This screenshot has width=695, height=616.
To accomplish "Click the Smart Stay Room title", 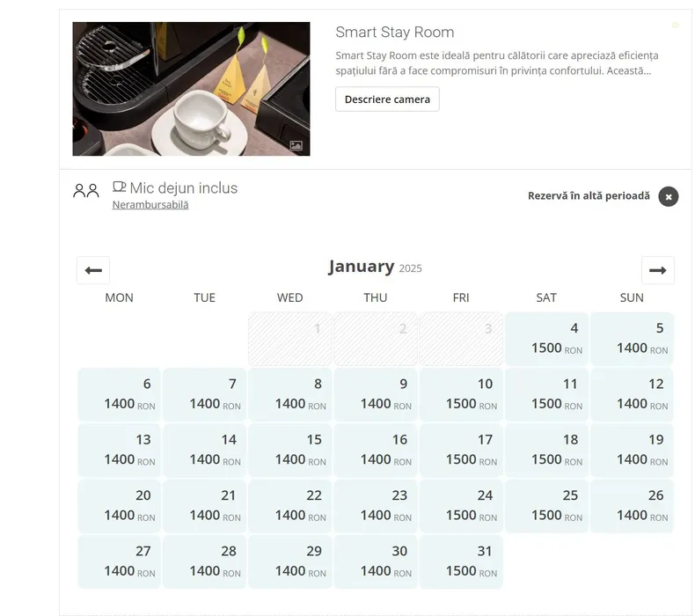I will click(395, 33).
